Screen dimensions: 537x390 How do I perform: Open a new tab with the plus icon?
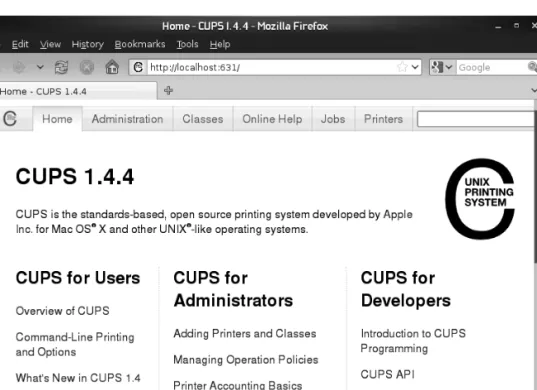(168, 91)
